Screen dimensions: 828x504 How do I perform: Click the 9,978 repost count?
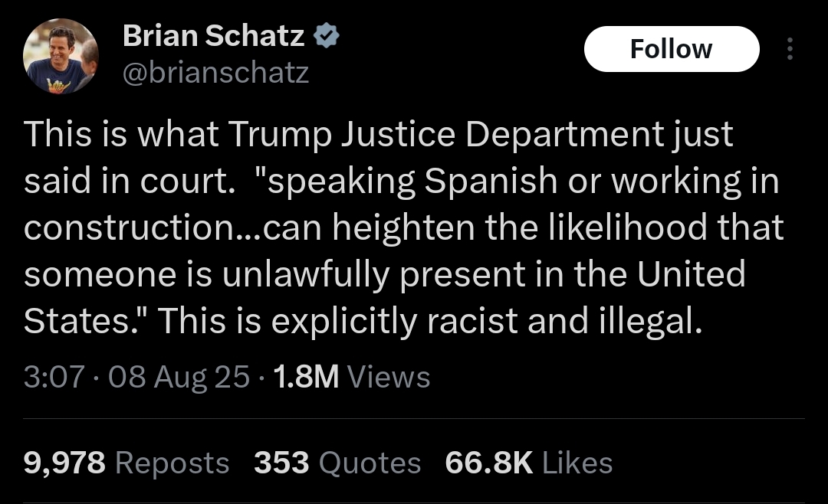pyautogui.click(x=64, y=463)
